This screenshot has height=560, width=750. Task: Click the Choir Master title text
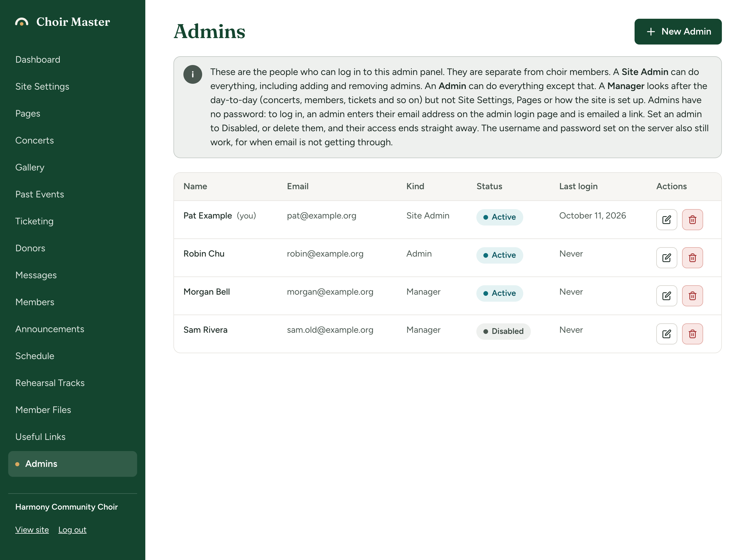tap(73, 22)
